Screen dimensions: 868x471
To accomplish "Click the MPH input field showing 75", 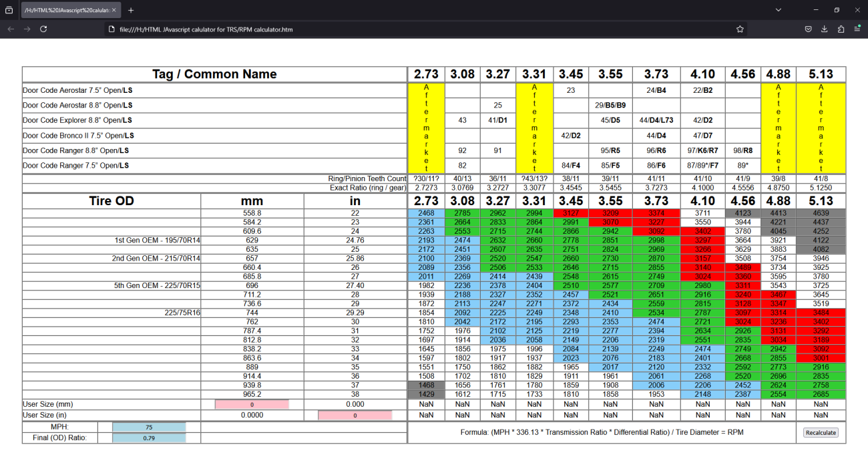I will pos(149,427).
